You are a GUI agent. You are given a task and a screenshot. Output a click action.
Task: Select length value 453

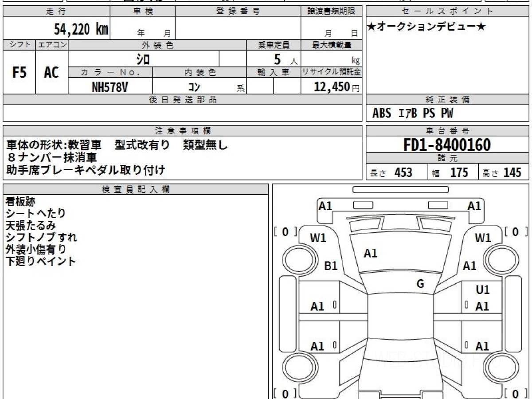point(403,172)
